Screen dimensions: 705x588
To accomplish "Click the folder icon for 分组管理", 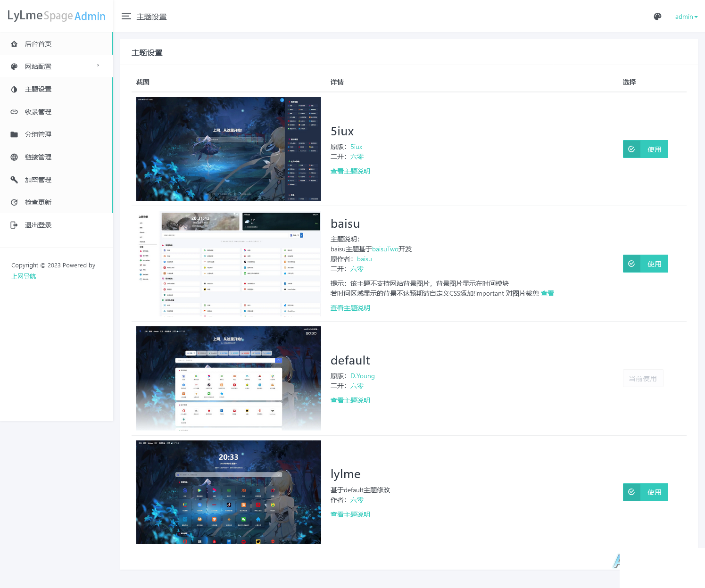I will coord(14,134).
